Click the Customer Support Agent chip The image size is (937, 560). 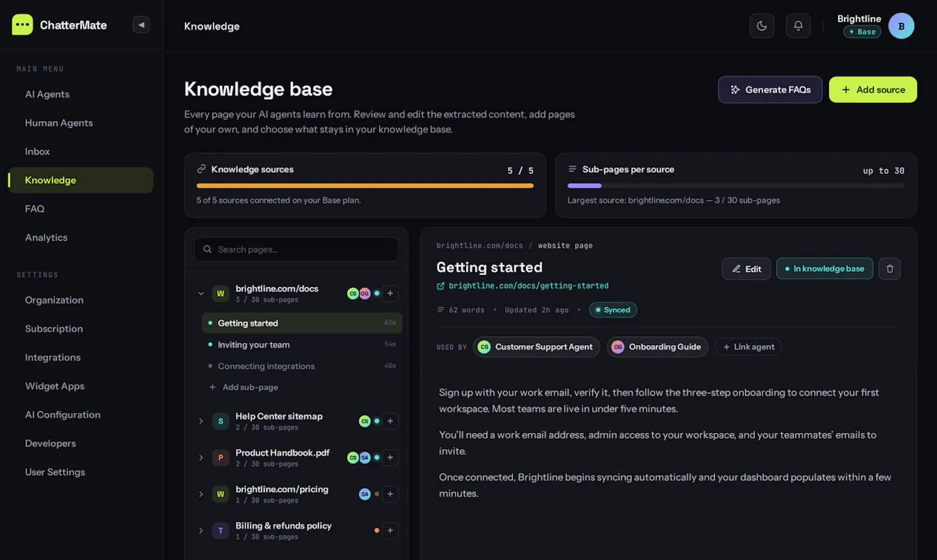[x=536, y=347]
